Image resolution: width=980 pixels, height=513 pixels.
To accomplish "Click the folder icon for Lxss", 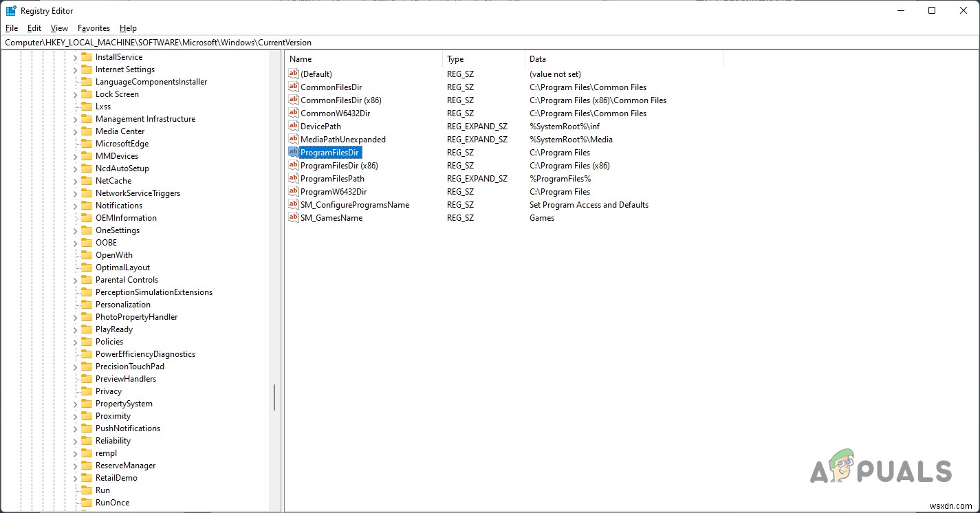I will (x=87, y=107).
